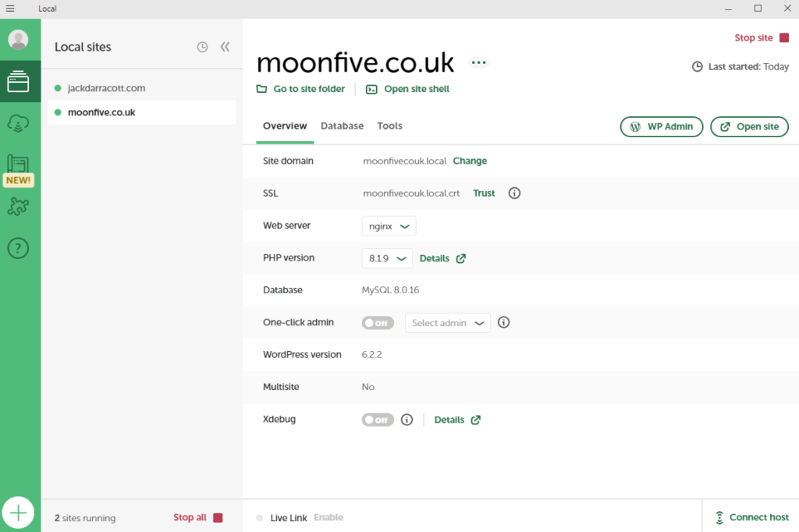Click the red Stop all square
This screenshot has height=532, width=799.
[218, 518]
